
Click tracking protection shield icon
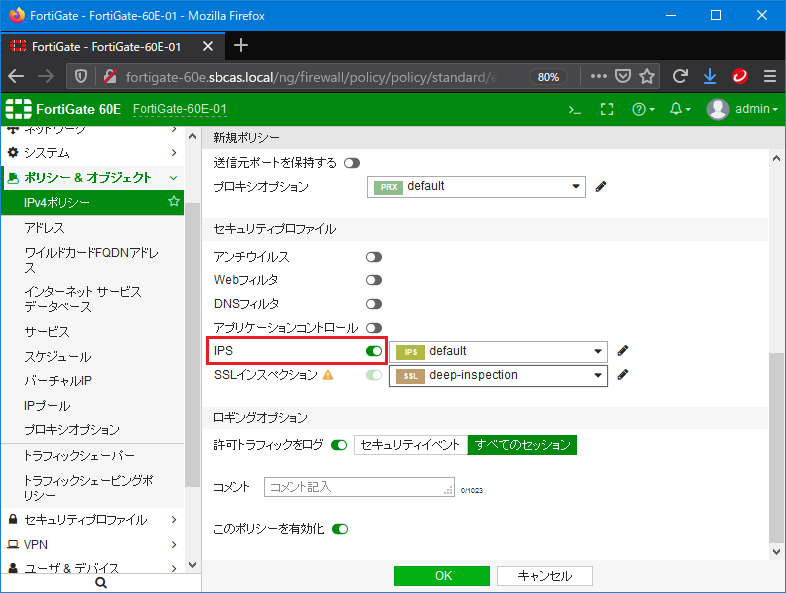point(81,77)
